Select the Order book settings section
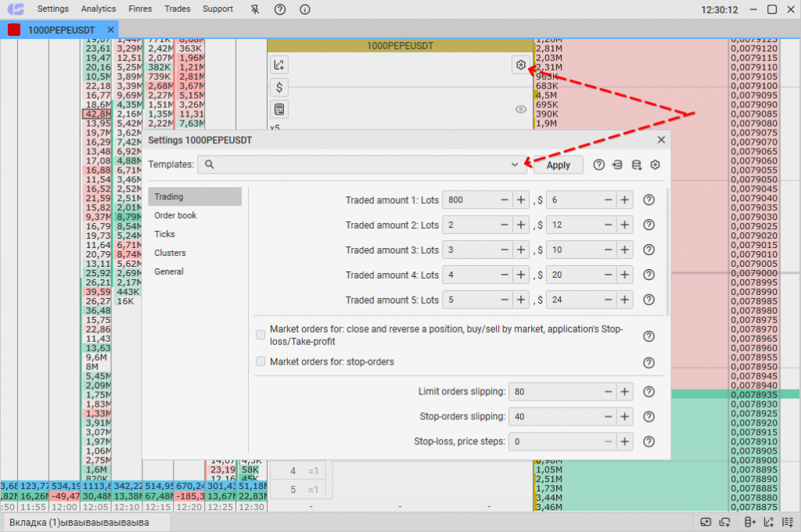This screenshot has height=532, width=801. coord(195,216)
